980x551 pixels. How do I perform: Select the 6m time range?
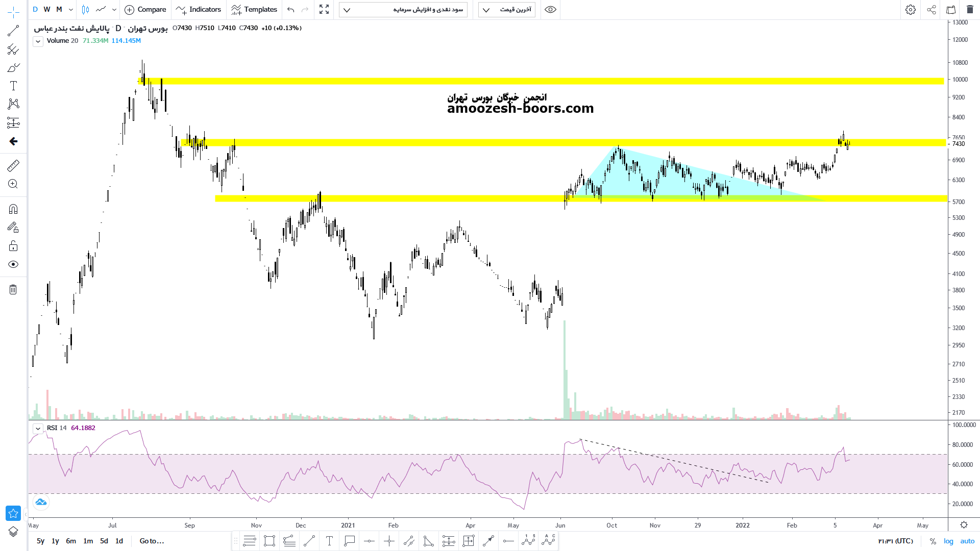coord(71,541)
